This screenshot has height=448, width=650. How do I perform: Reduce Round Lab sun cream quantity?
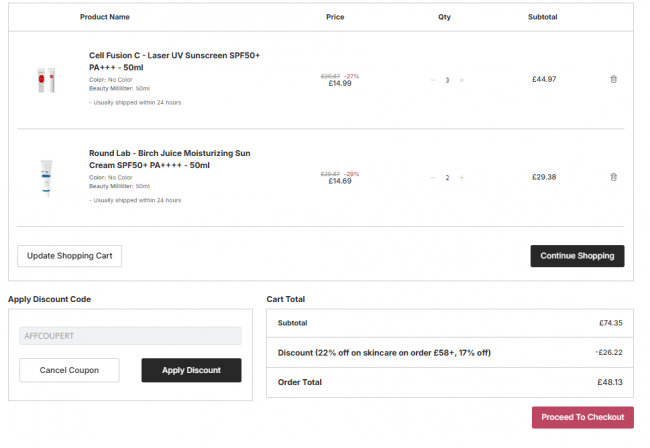pos(433,178)
